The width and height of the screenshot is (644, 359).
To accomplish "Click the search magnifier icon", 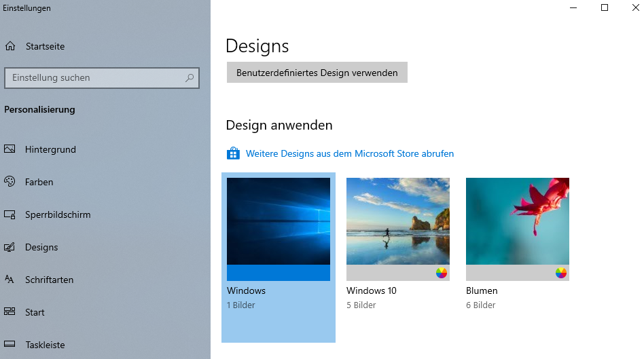I will click(190, 77).
